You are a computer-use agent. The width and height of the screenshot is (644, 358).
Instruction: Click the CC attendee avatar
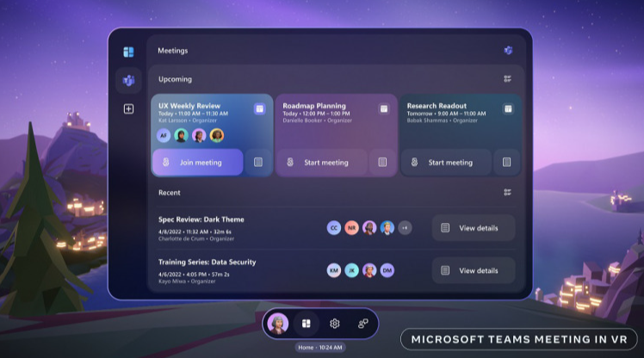(334, 228)
